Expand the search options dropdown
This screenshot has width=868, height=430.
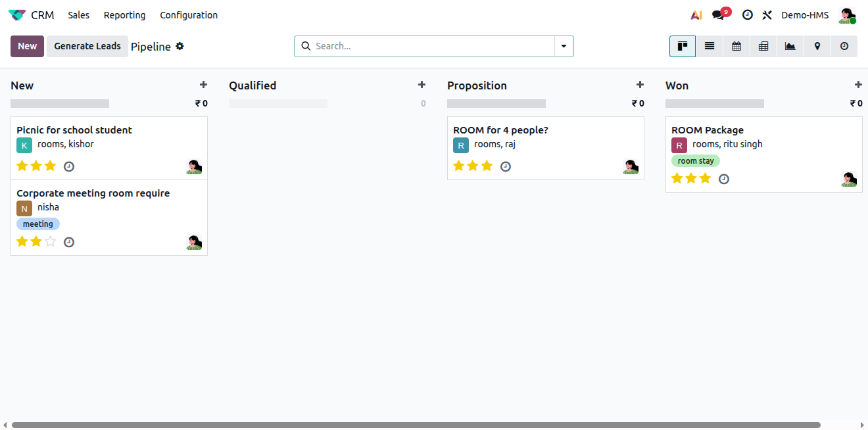(x=564, y=46)
